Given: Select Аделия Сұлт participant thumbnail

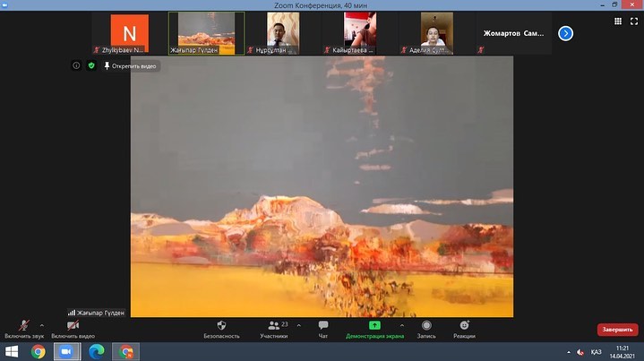Looking at the screenshot, I should coord(436,33).
